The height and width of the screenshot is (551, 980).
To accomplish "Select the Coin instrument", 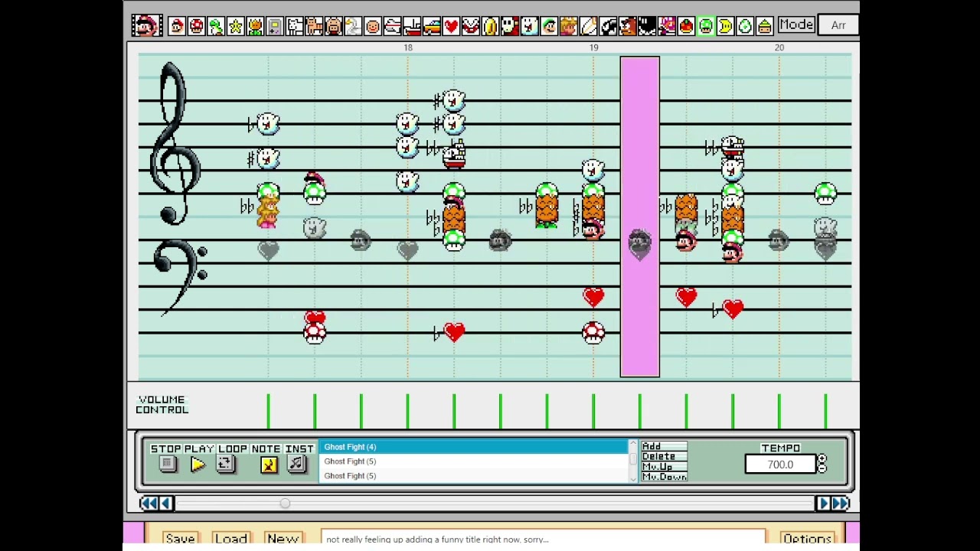I will point(490,27).
